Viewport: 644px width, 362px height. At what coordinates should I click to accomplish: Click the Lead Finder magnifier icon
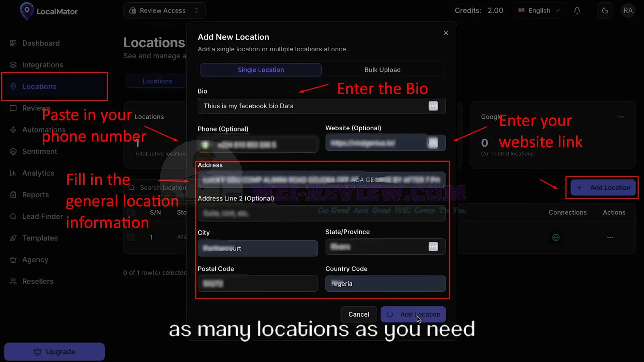point(13,216)
